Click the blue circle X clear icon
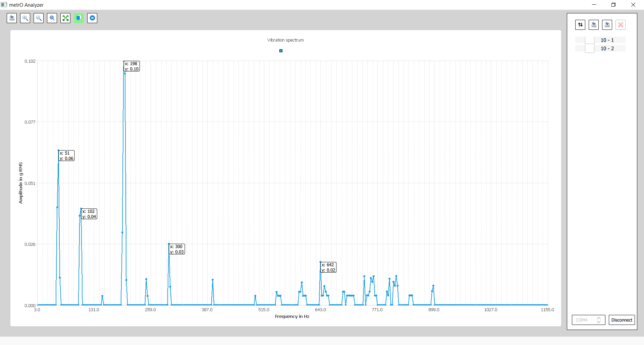Screen dimensions: 644x345 [x=92, y=18]
